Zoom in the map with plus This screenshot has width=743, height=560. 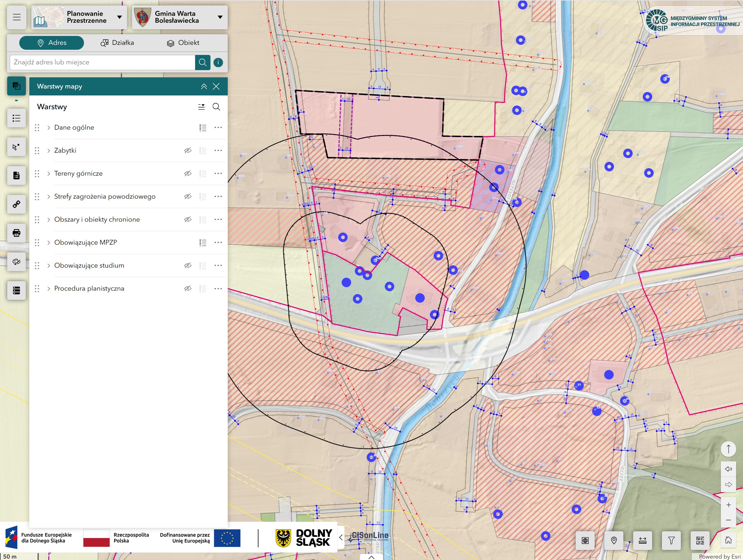click(728, 505)
